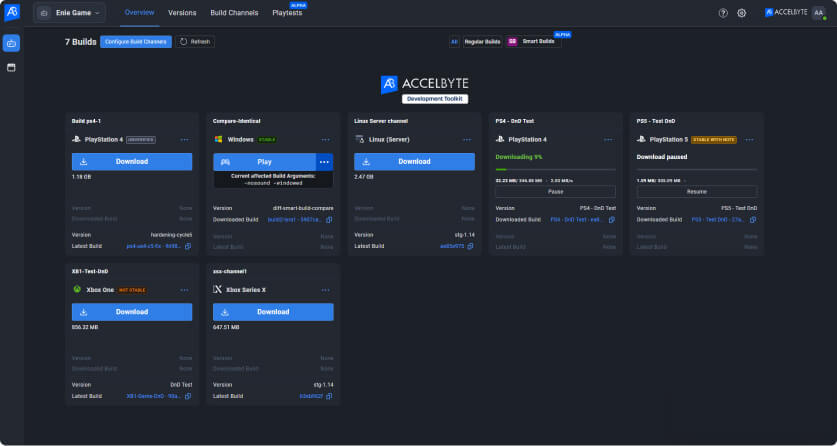Click the NOT STABLE badge on Xbox One
The image size is (837, 446).
coord(132,290)
